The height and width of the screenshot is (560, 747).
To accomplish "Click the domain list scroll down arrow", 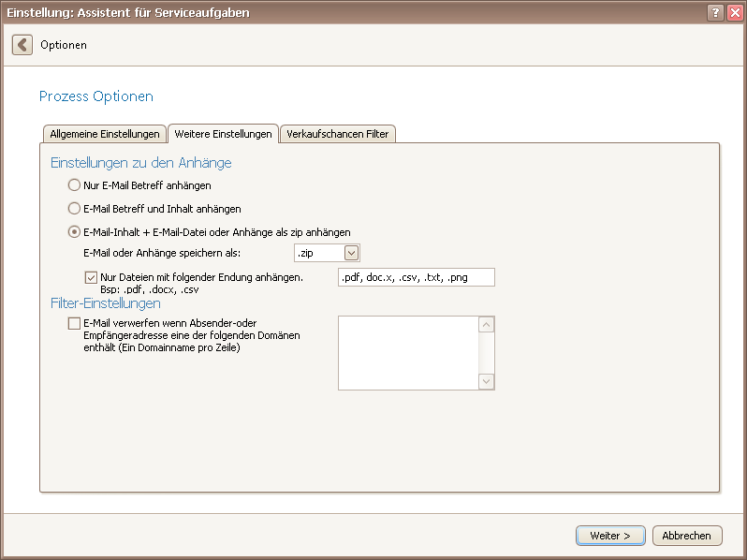I will [486, 381].
